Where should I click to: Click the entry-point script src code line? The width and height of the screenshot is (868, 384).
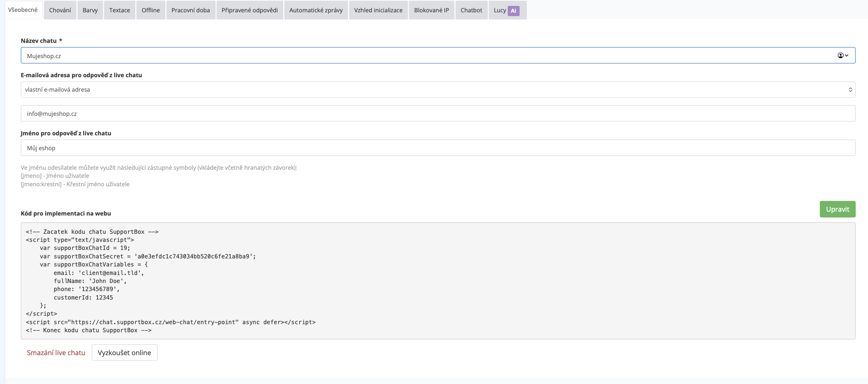(x=171, y=322)
